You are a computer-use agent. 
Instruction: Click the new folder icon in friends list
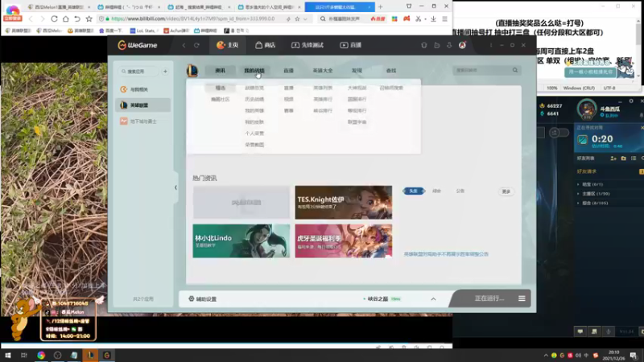pyautogui.click(x=623, y=158)
